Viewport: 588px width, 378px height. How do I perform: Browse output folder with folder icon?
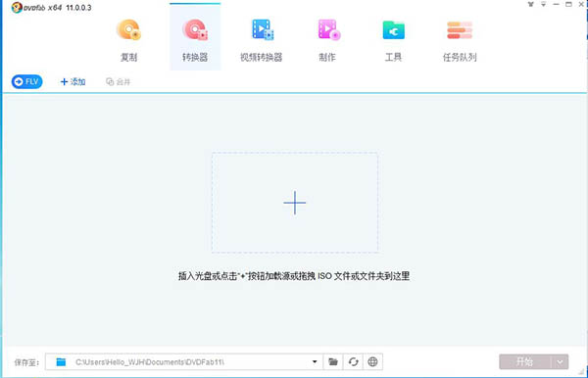pyautogui.click(x=333, y=362)
